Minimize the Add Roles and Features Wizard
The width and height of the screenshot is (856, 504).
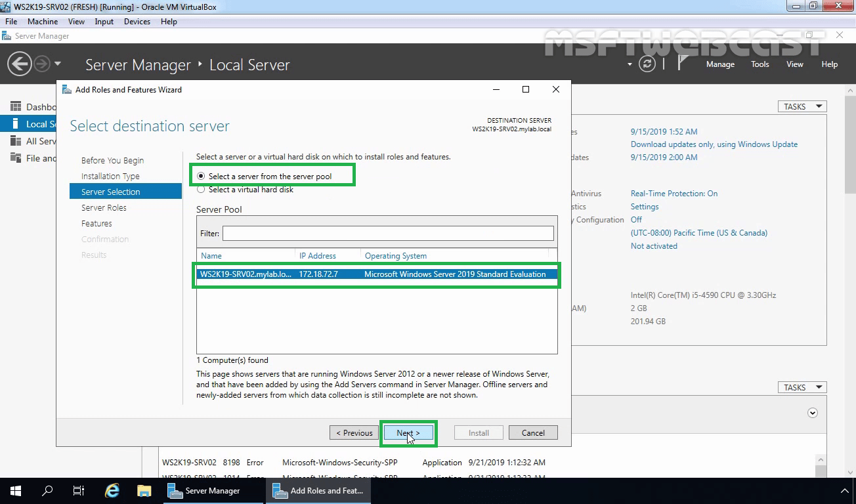coord(496,89)
